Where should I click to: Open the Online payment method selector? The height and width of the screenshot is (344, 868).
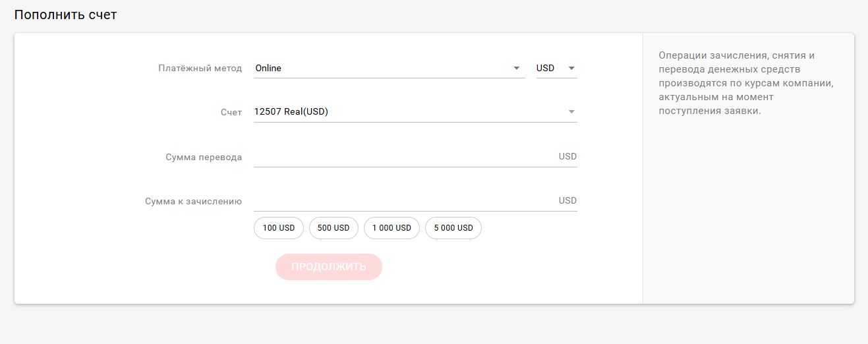point(382,68)
